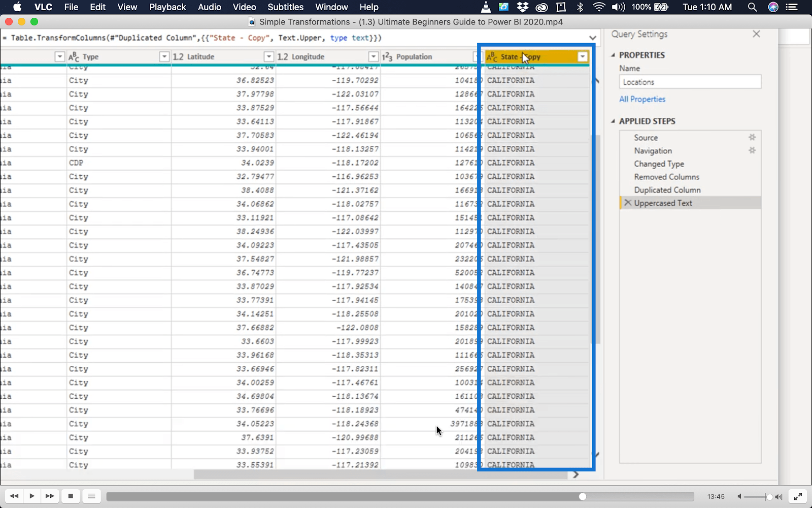Open the Type column filter dropdown

[x=164, y=57]
